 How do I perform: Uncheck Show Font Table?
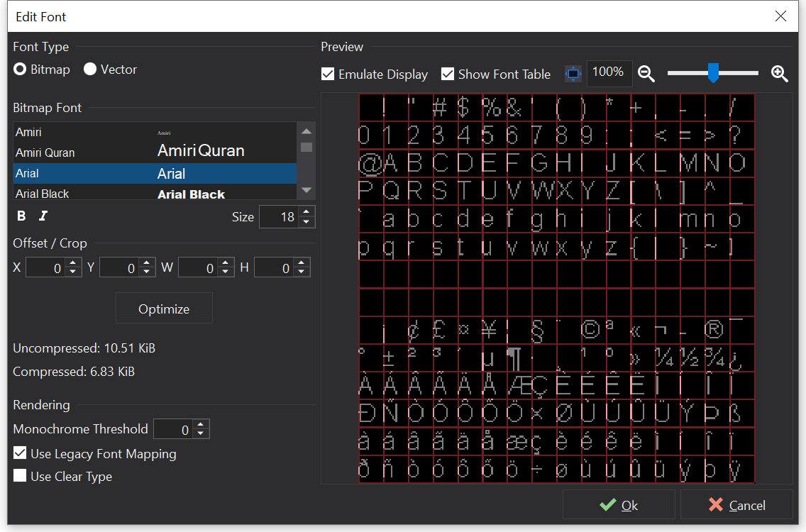point(448,74)
